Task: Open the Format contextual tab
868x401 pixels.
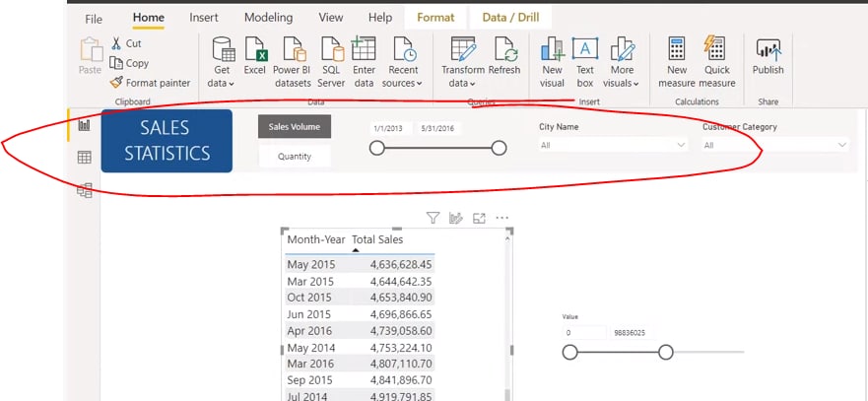Action: click(x=435, y=18)
